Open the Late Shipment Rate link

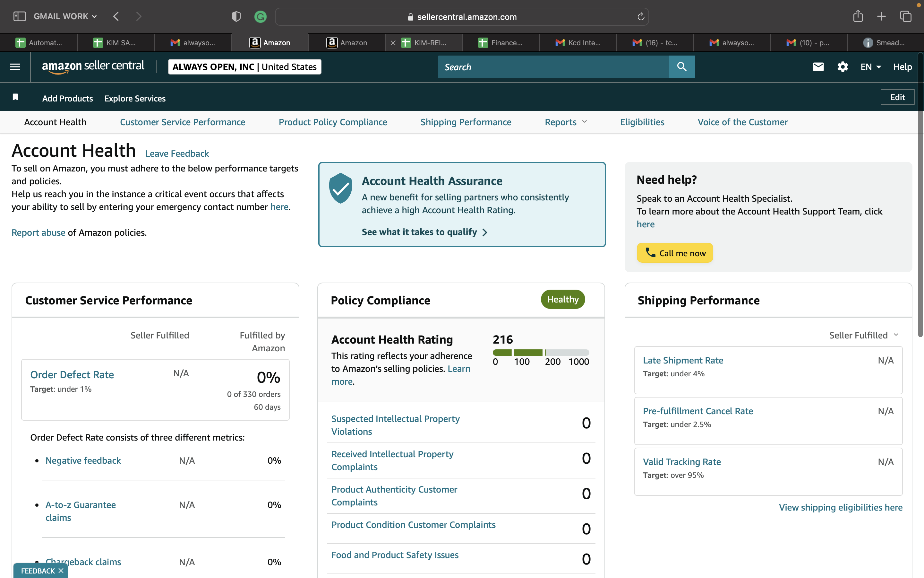coord(683,360)
